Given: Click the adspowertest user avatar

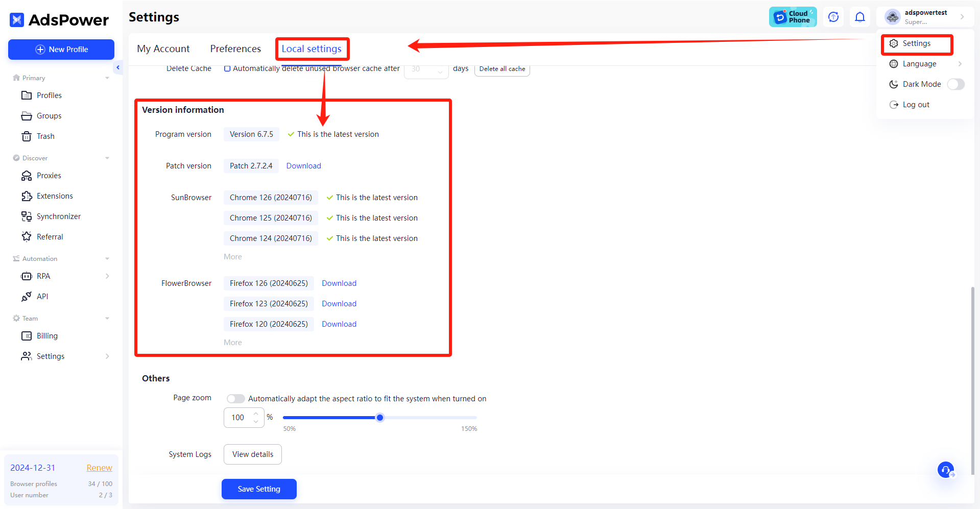Looking at the screenshot, I should tap(892, 17).
